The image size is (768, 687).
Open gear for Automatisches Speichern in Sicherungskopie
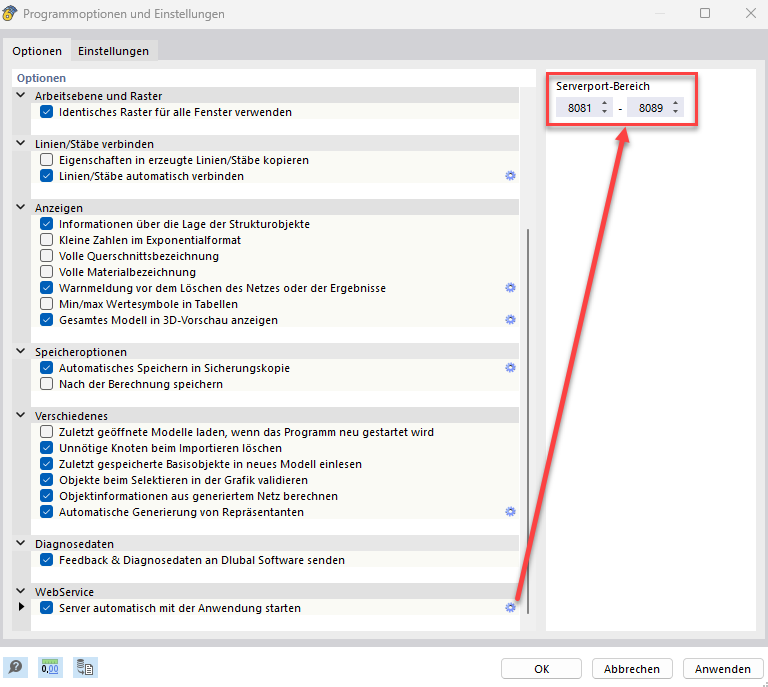[x=510, y=368]
